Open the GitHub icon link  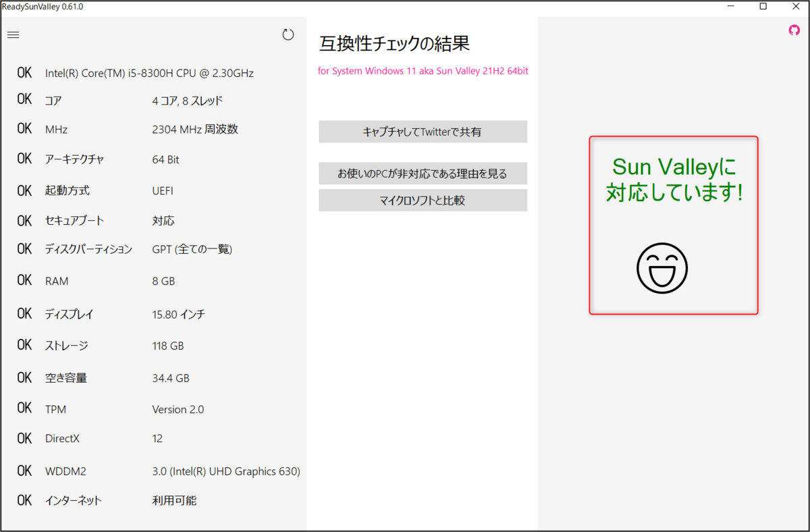coord(794,30)
